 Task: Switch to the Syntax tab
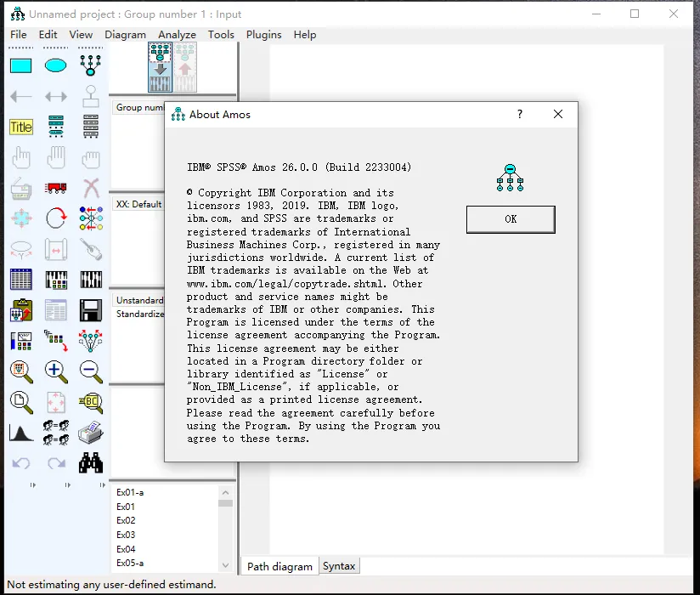click(x=339, y=566)
